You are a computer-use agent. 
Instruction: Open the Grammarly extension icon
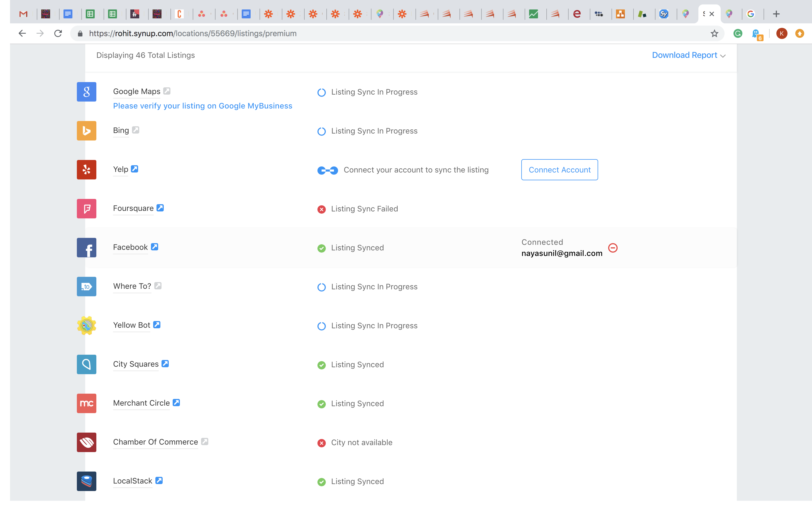(738, 33)
